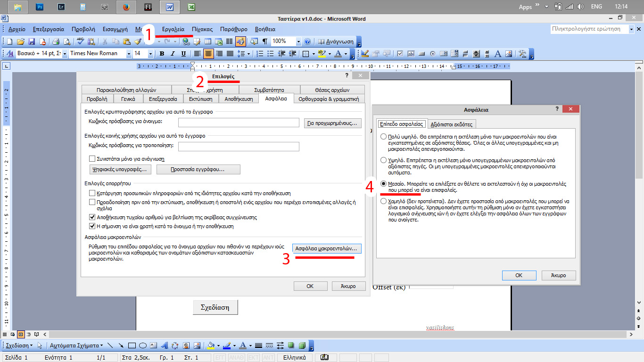Underline text with the U button
The image size is (644, 362).
point(183,54)
